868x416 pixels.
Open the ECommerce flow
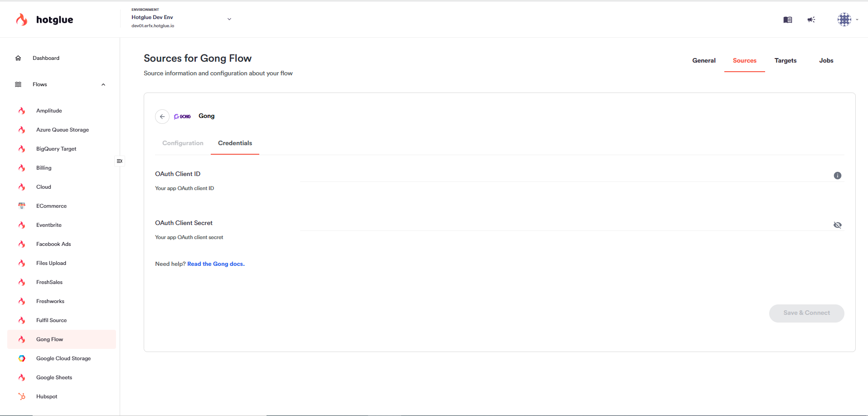click(52, 206)
